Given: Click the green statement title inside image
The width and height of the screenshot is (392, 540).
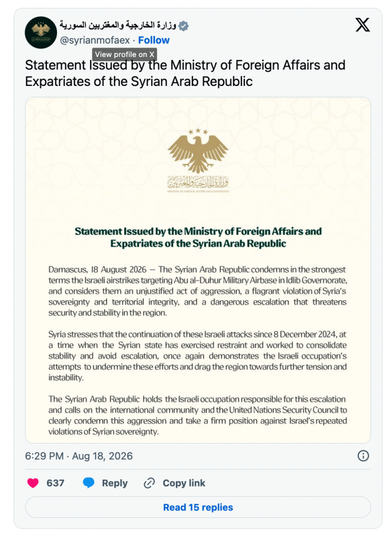Looking at the screenshot, I should (x=198, y=237).
